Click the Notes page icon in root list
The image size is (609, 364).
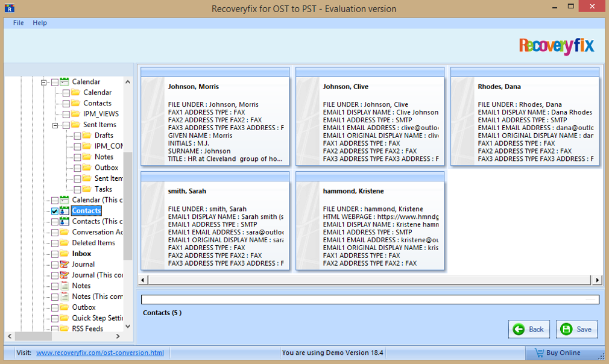65,286
